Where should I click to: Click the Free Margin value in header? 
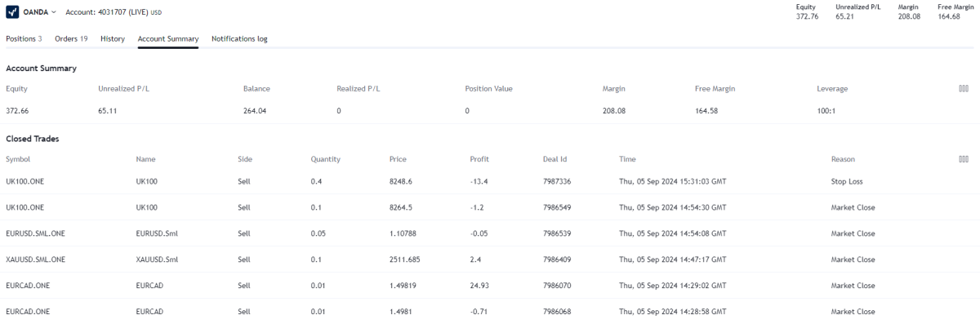949,16
